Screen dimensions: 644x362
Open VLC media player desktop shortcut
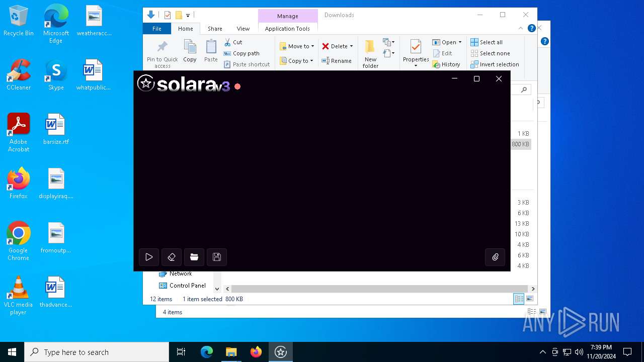coord(19,296)
